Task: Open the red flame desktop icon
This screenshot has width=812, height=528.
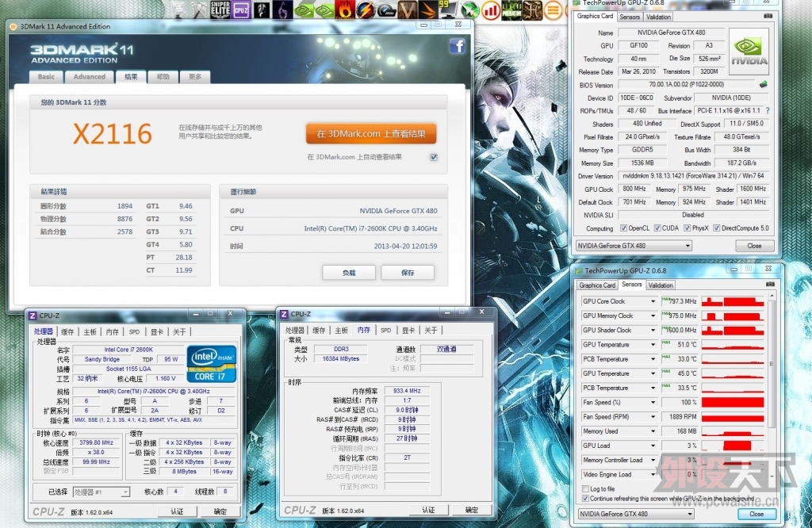Action: tap(344, 10)
